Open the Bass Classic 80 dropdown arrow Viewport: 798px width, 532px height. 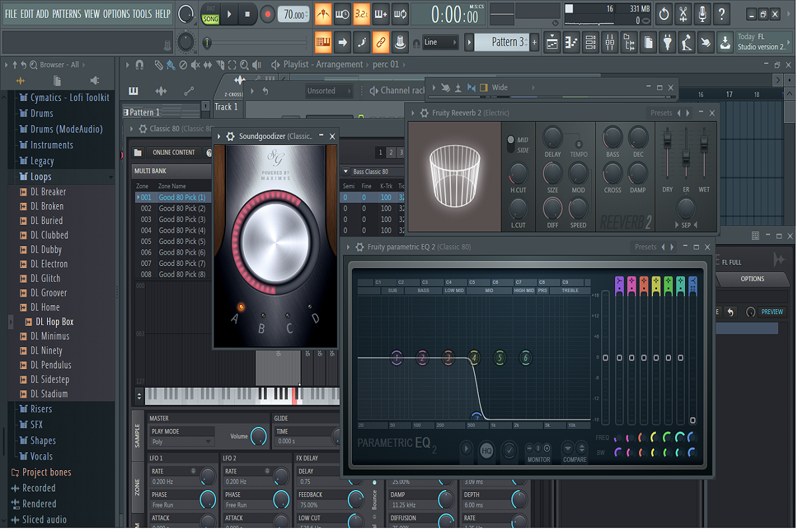[x=346, y=172]
